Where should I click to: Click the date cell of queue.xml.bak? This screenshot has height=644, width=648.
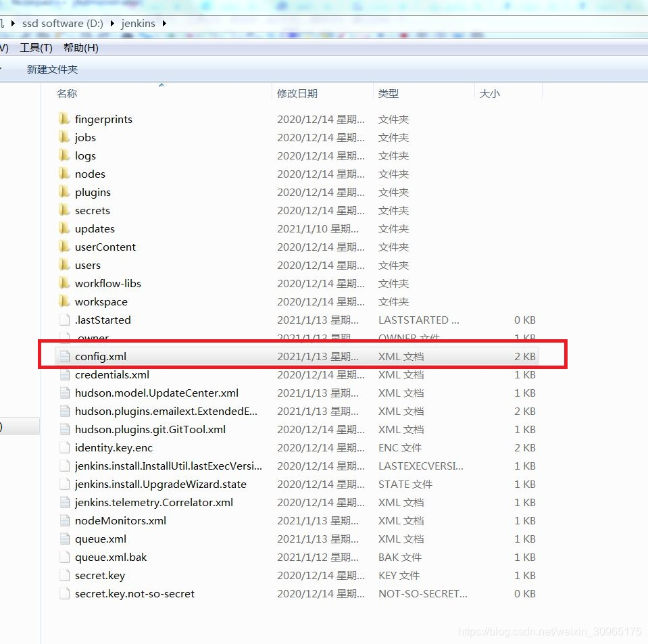[x=318, y=558]
